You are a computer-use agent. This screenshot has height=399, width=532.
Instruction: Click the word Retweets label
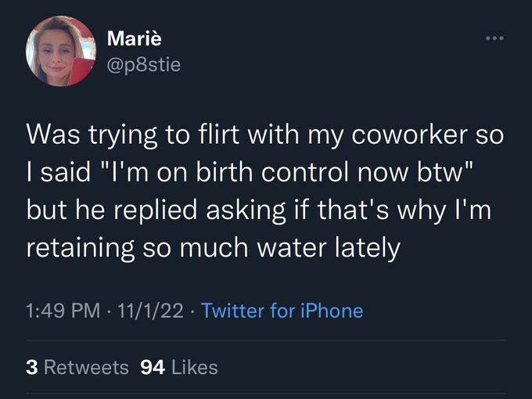click(x=86, y=368)
